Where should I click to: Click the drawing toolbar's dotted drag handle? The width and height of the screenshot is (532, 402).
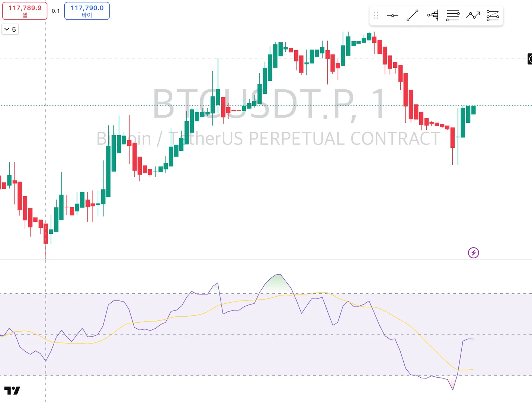coord(376,16)
